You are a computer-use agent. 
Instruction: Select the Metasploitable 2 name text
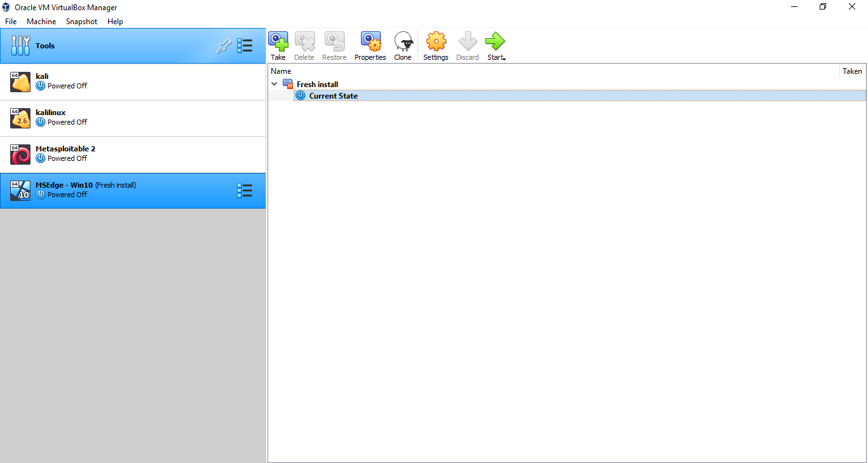[65, 149]
